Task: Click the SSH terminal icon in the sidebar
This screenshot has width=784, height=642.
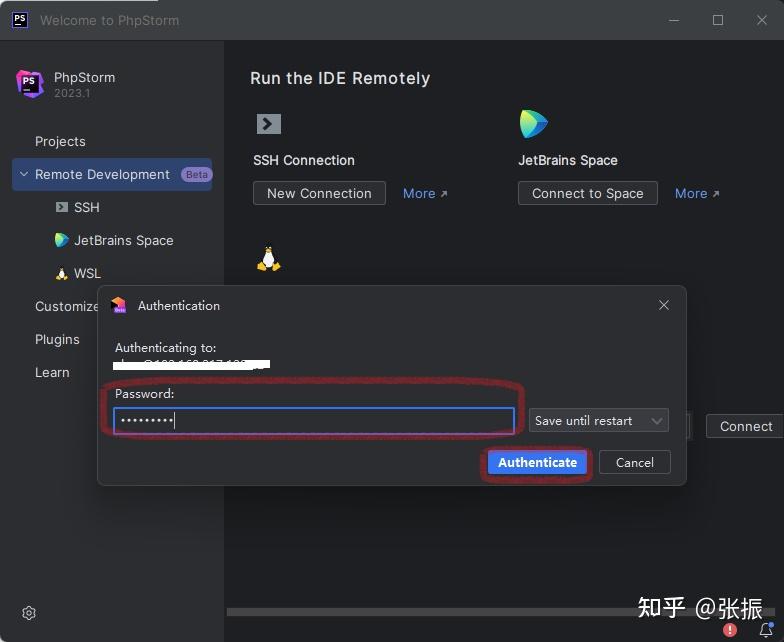Action: click(62, 207)
